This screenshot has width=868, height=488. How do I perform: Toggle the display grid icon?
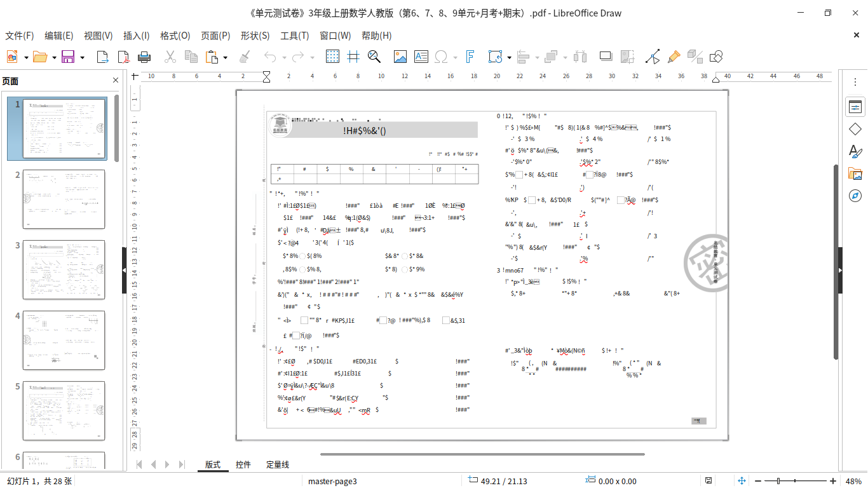click(331, 57)
